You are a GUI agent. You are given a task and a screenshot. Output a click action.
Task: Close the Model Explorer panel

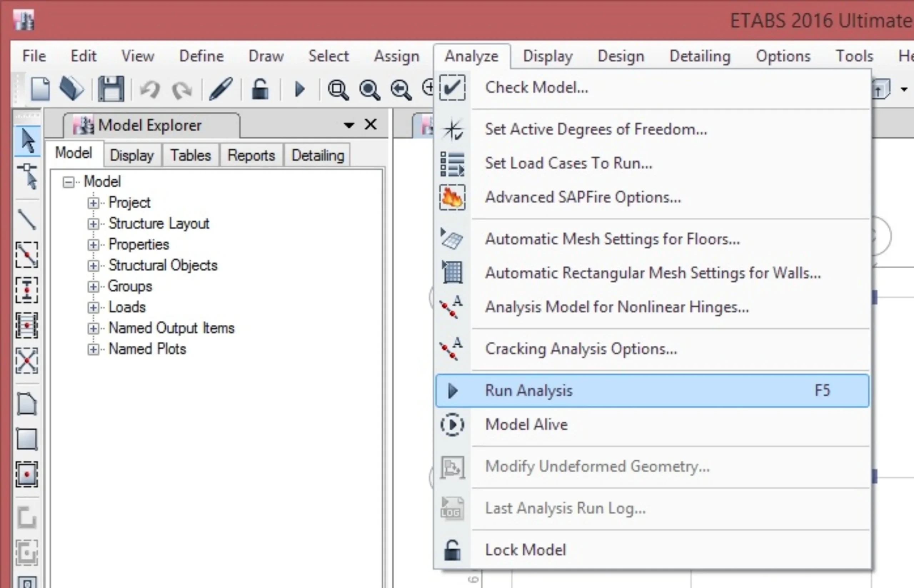pyautogui.click(x=371, y=125)
